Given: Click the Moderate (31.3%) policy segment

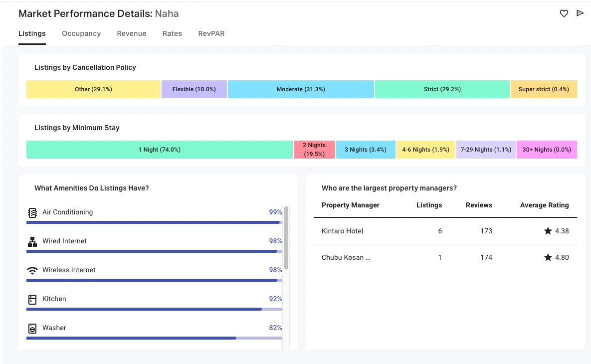Looking at the screenshot, I should (301, 89).
